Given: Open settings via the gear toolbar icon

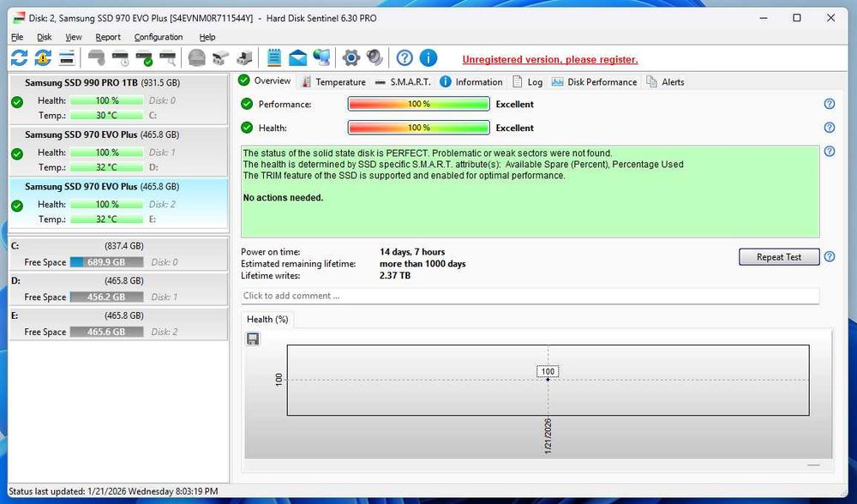Looking at the screenshot, I should [x=351, y=58].
